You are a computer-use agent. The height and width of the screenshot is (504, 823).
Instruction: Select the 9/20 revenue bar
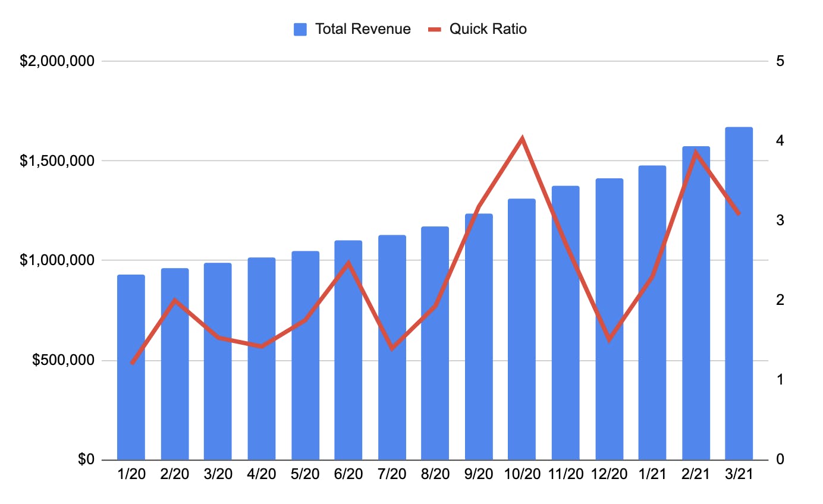(479, 337)
